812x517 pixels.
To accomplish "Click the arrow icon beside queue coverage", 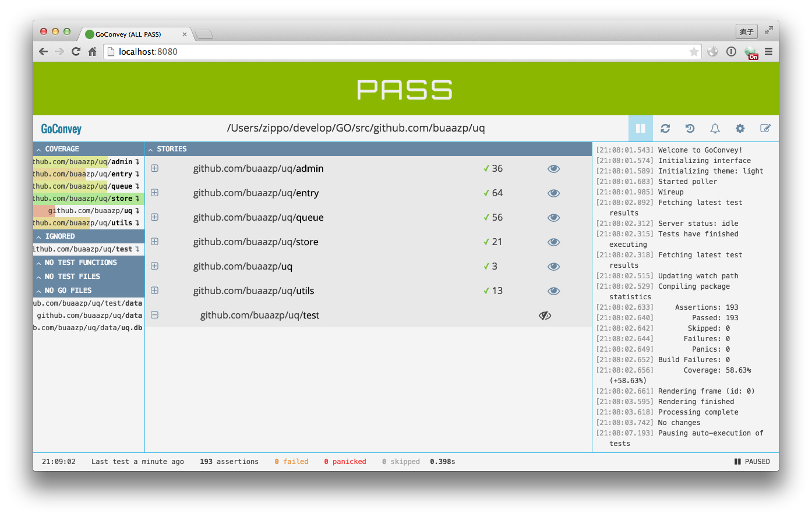I will point(137,186).
